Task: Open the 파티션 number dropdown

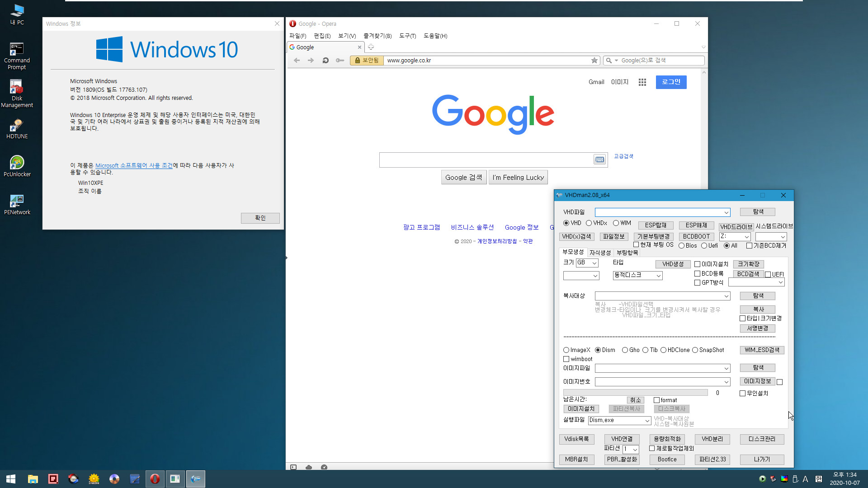Action: (x=635, y=450)
